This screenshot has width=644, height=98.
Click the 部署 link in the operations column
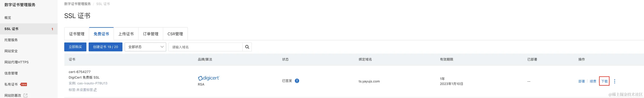pos(582,81)
